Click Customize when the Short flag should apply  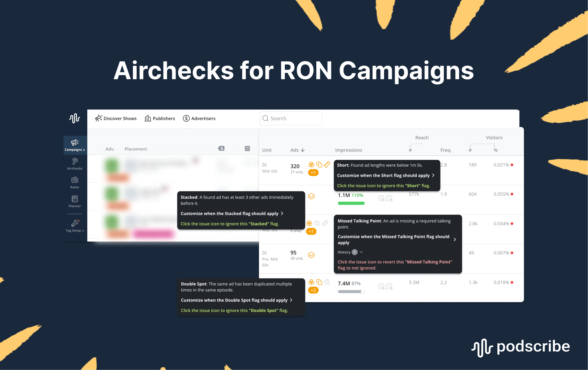point(386,175)
